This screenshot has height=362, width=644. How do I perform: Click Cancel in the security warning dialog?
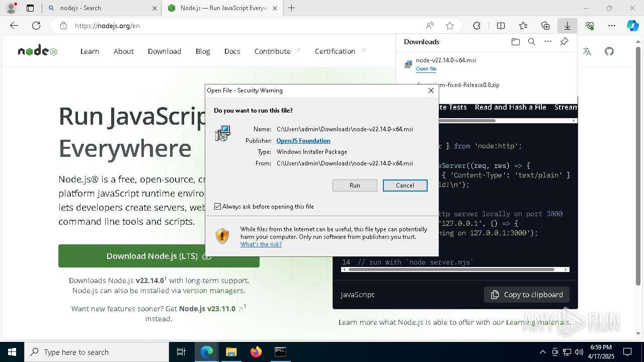coord(405,186)
